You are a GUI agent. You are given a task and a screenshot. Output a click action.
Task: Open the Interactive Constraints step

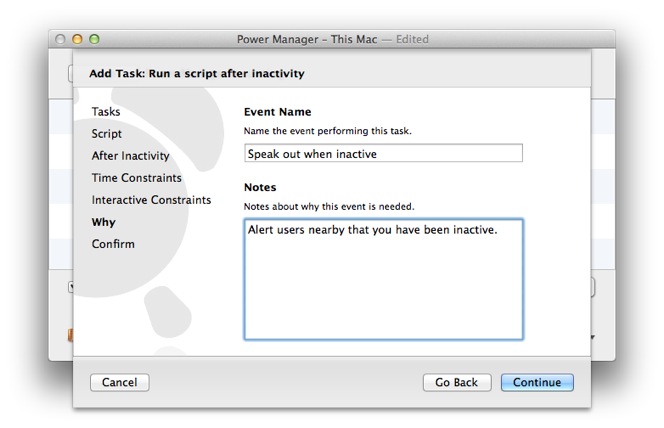(151, 200)
